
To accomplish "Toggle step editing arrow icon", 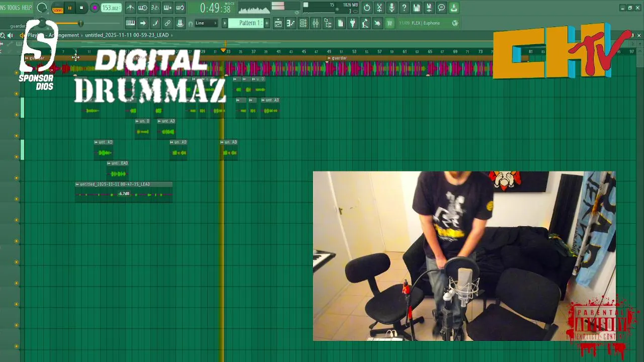I will [143, 23].
